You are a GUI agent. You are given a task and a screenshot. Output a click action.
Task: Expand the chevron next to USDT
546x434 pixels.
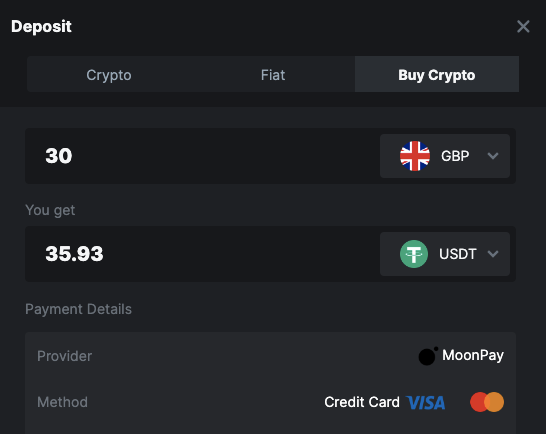pos(493,254)
